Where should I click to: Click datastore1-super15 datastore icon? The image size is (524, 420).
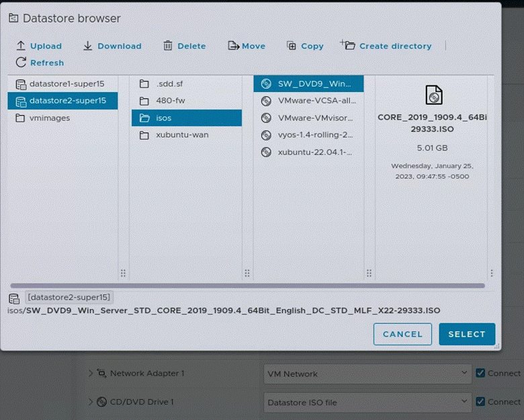pyautogui.click(x=21, y=85)
